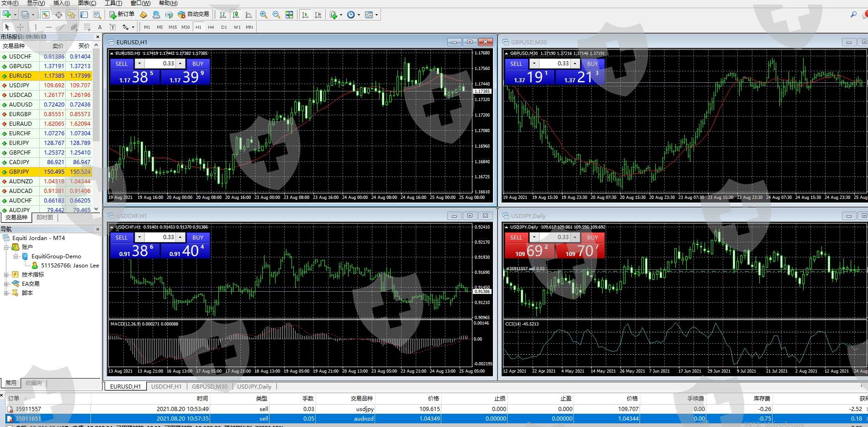Toggle the chart shift button
Image resolution: width=868 pixels, height=427 pixels.
pyautogui.click(x=318, y=15)
